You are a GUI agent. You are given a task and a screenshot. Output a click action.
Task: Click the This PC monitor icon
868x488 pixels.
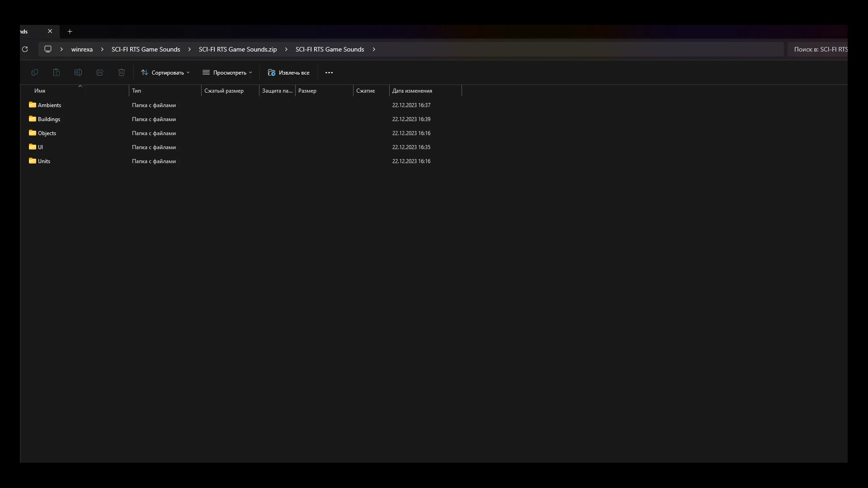coord(48,49)
